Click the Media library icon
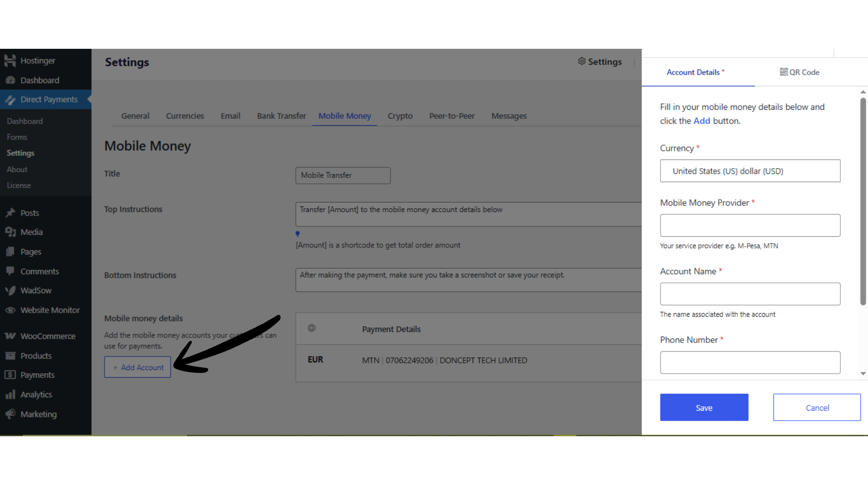 [x=10, y=232]
